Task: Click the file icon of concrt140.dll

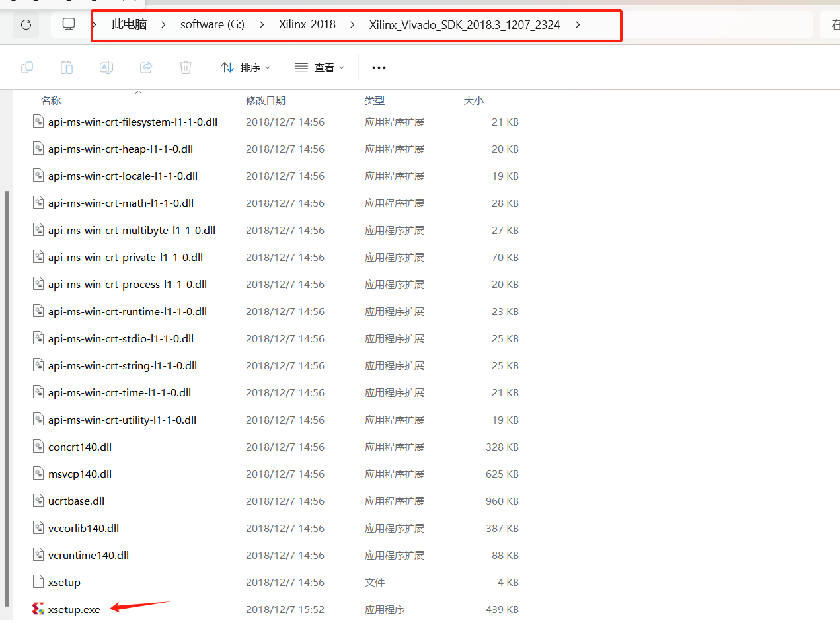Action: [x=38, y=447]
